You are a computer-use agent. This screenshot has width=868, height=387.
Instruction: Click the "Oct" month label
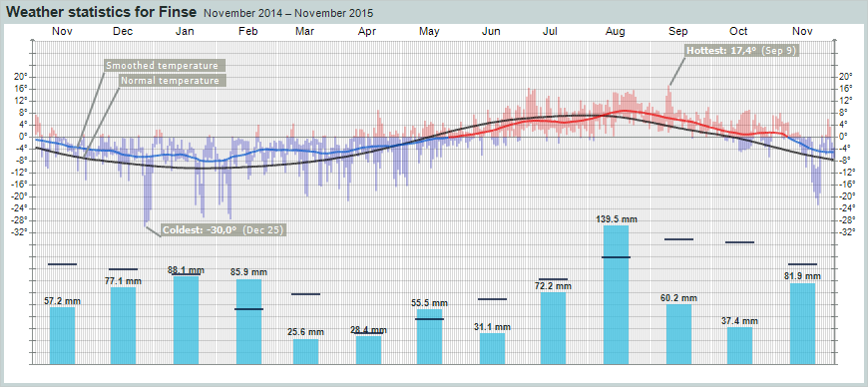click(738, 32)
